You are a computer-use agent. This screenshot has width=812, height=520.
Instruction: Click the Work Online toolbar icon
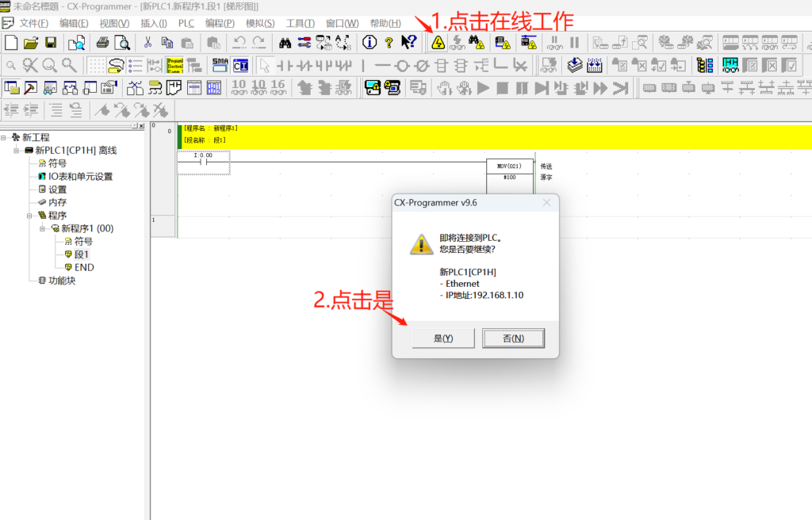coord(439,43)
